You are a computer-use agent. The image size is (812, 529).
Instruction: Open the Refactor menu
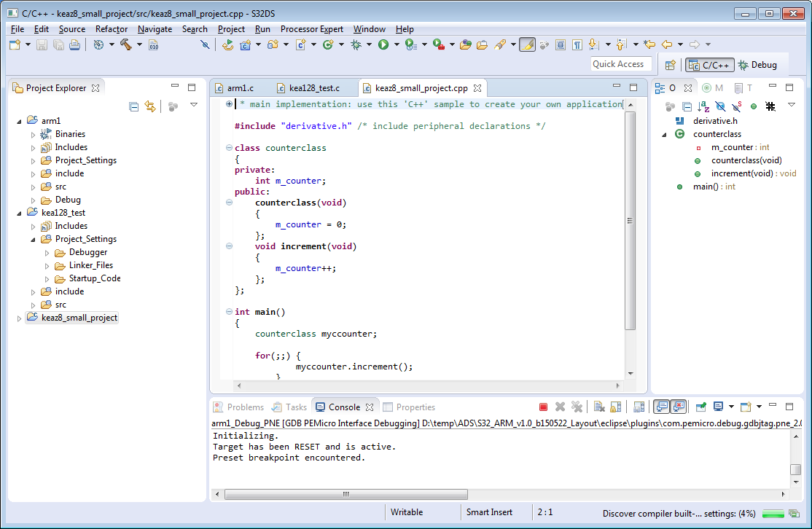(x=112, y=29)
